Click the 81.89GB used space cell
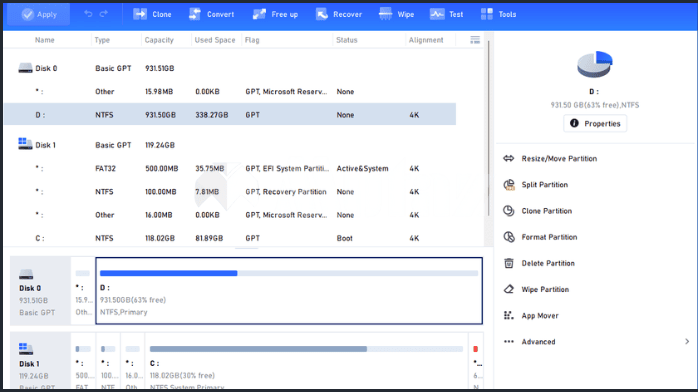Screen dimensions: 698x392 click(x=209, y=238)
